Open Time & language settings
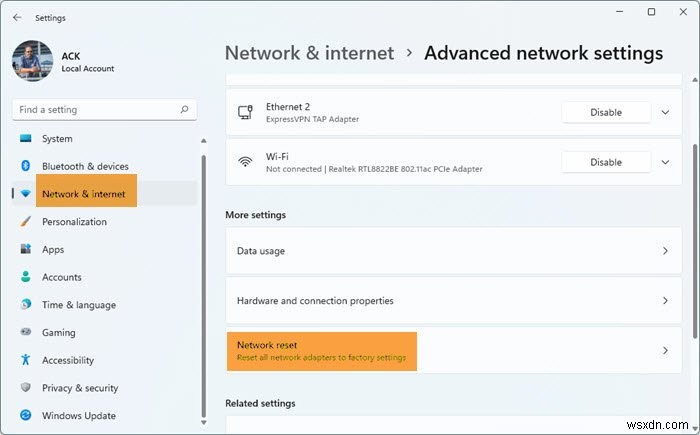 pos(79,305)
